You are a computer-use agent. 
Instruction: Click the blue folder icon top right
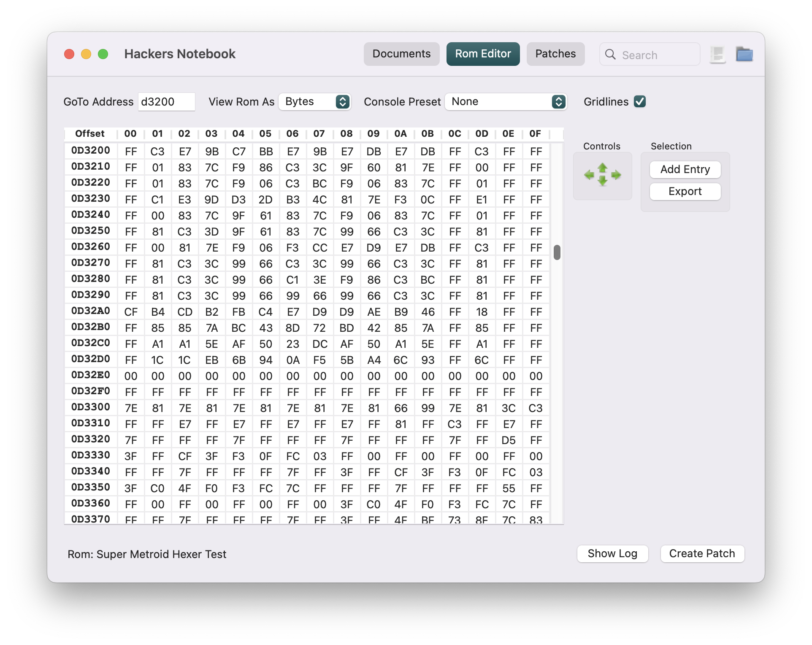[x=745, y=54]
